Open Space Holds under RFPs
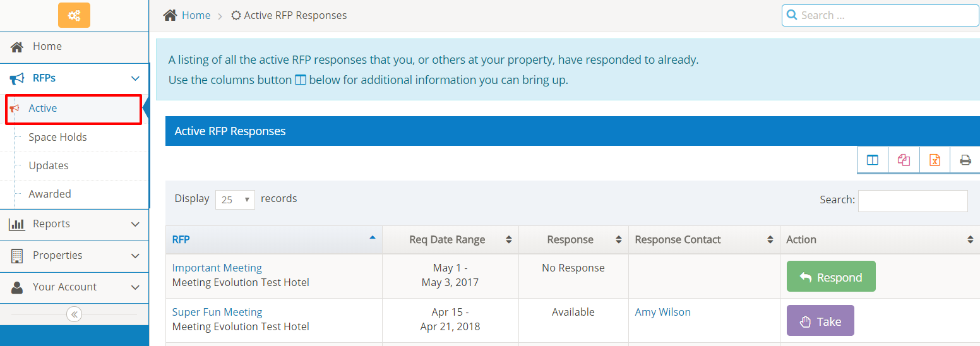The width and height of the screenshot is (980, 346). (57, 137)
